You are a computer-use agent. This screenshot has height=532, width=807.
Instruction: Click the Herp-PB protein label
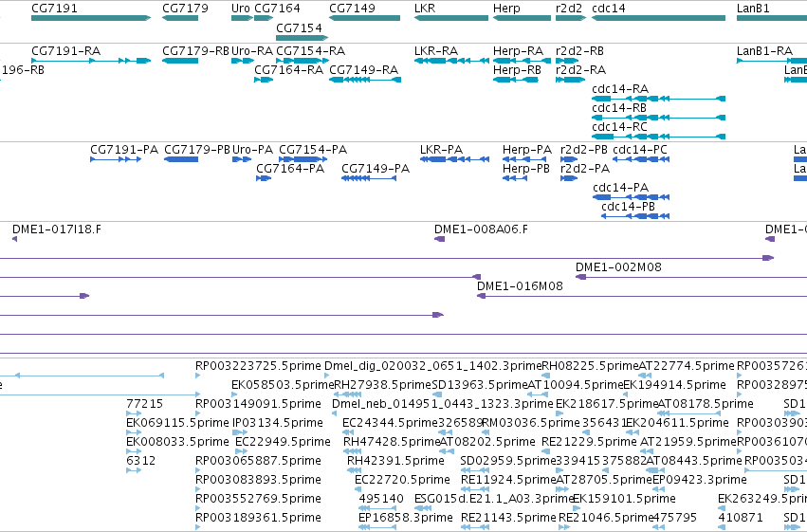click(526, 169)
